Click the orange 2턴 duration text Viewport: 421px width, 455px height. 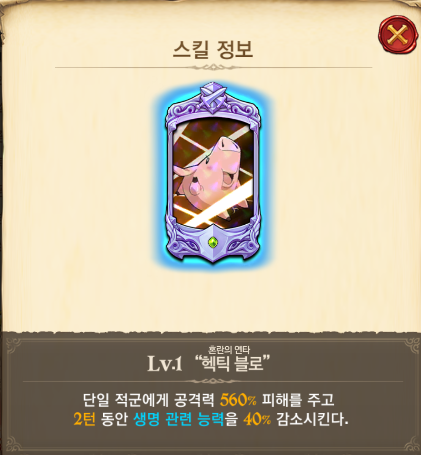click(x=85, y=419)
